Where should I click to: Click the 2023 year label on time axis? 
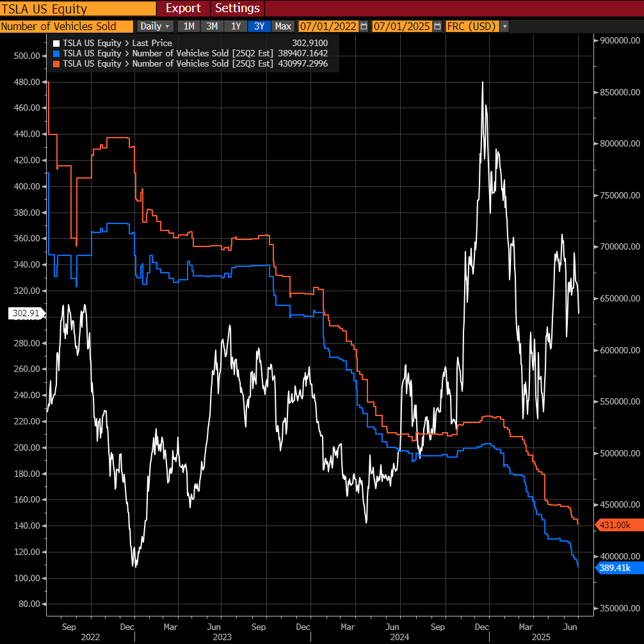click(x=222, y=637)
